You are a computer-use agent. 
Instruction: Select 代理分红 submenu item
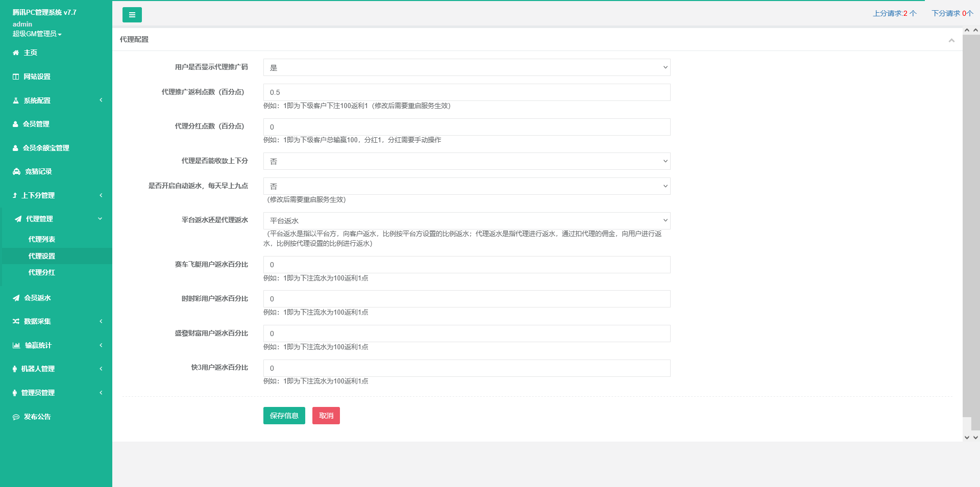tap(42, 272)
